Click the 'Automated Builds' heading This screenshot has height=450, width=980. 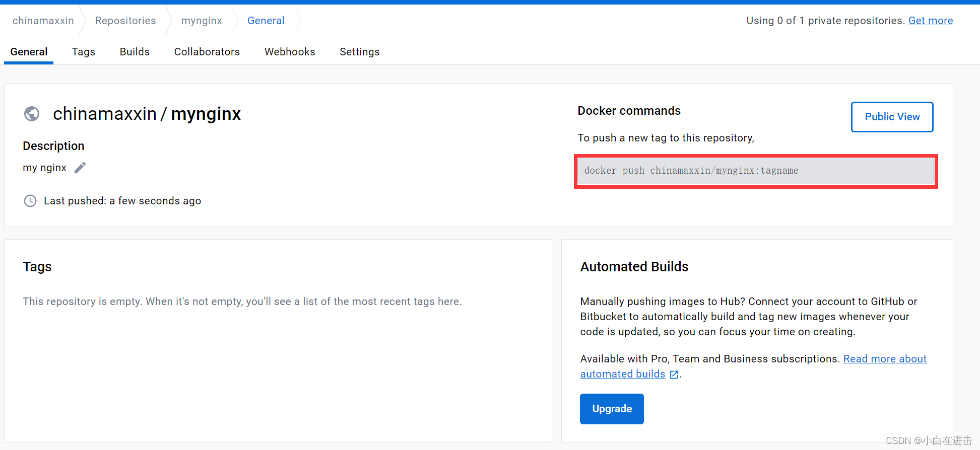click(634, 267)
